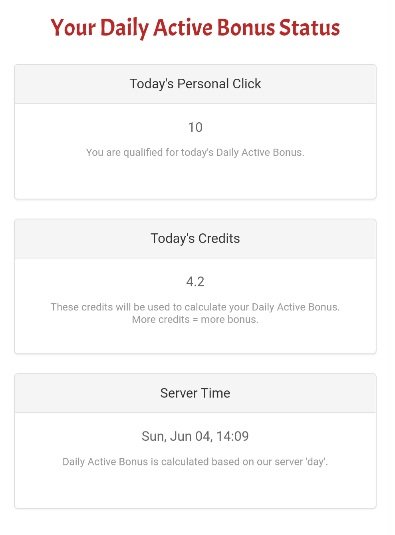Screen dimensions: 395x535
Task: Click the word 'Bonus' in the red title
Action: pyautogui.click(x=245, y=28)
